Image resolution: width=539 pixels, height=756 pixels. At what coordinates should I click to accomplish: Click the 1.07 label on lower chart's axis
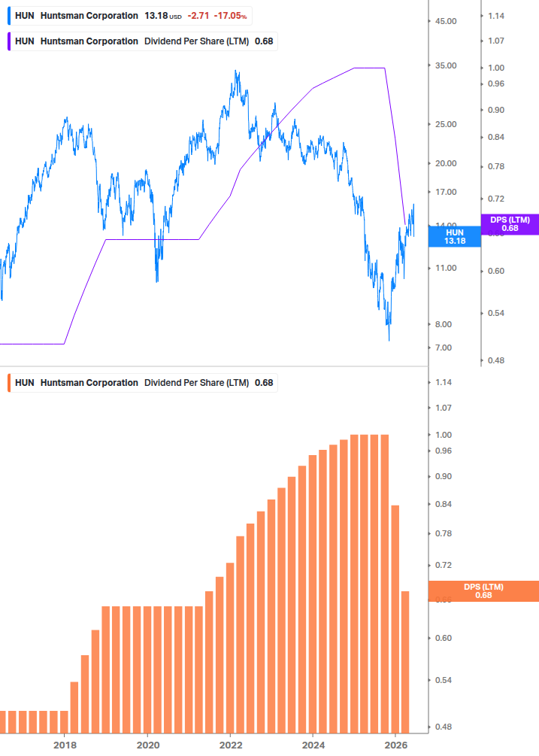point(444,408)
